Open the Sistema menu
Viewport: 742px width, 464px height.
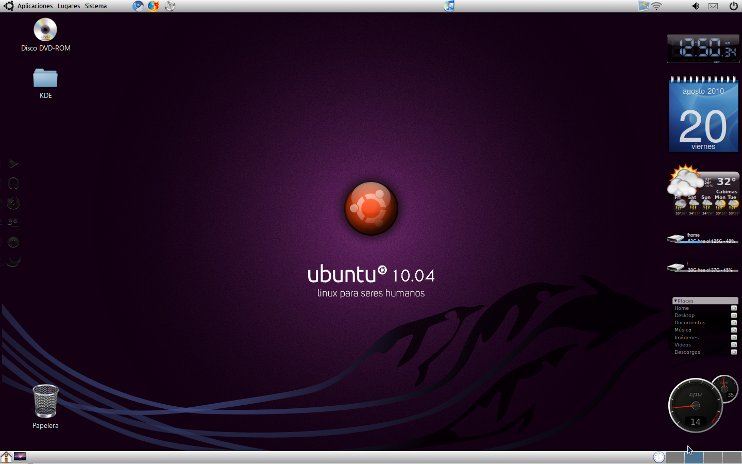(x=96, y=6)
